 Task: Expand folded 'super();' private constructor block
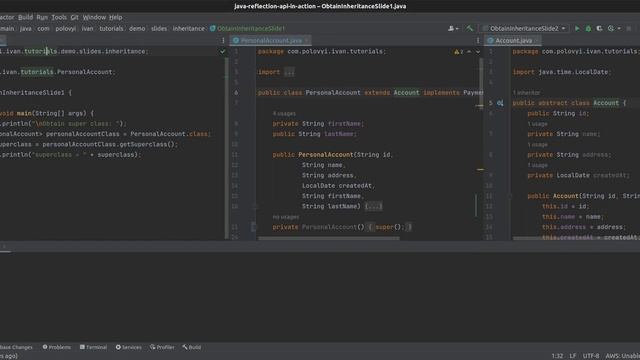tap(390, 227)
